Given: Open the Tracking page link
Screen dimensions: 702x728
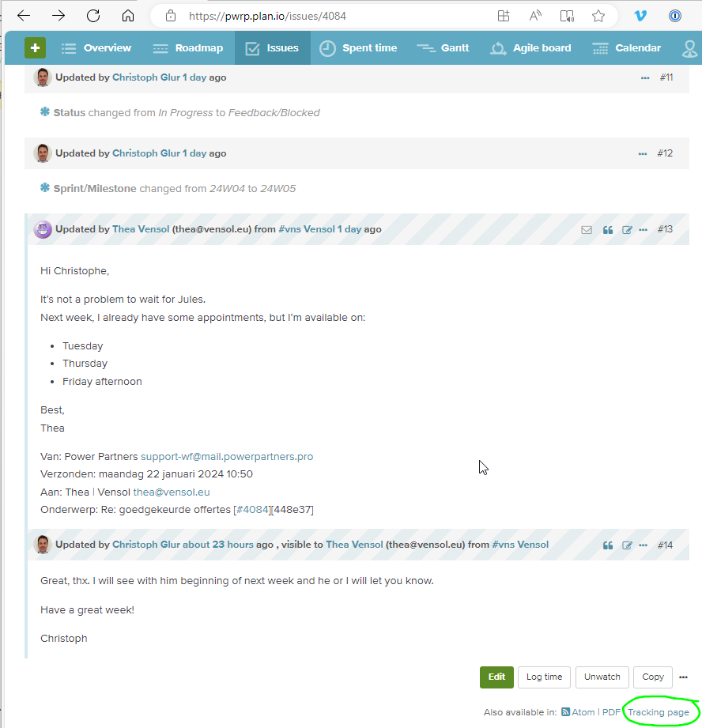Looking at the screenshot, I should [x=659, y=712].
